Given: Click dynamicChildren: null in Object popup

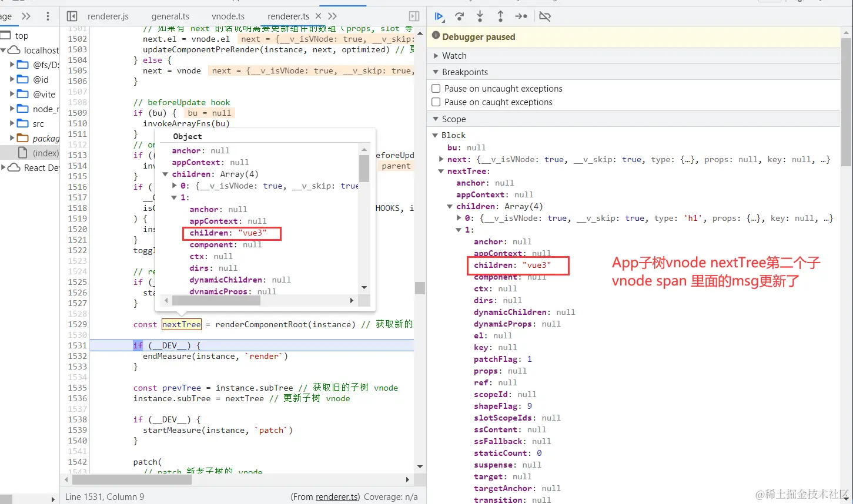Looking at the screenshot, I should pyautogui.click(x=240, y=280).
